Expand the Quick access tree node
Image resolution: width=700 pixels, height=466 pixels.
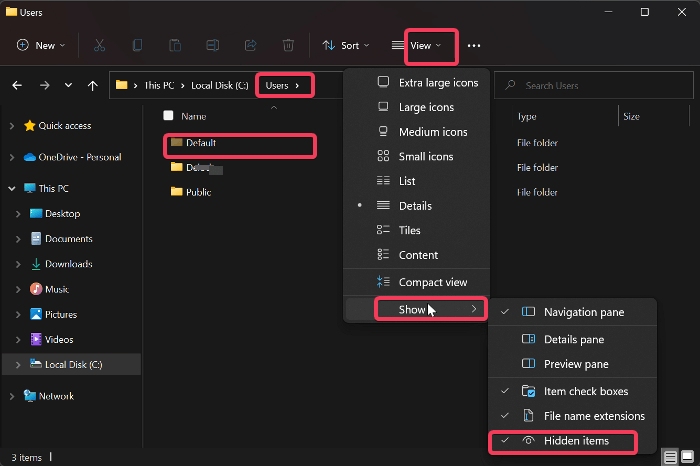tap(11, 126)
